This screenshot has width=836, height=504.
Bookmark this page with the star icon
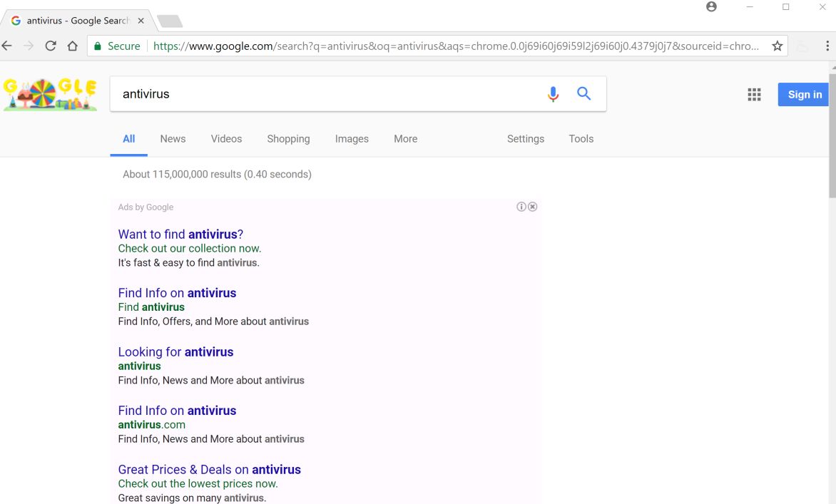point(777,46)
